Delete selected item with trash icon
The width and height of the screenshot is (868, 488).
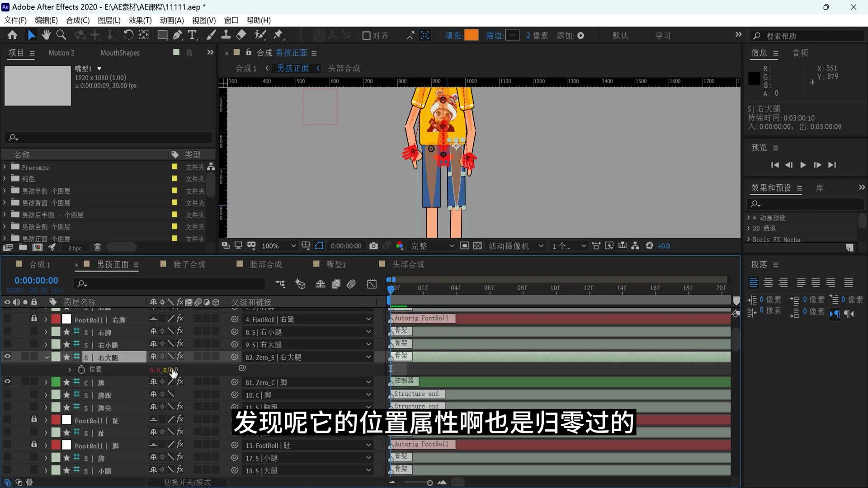point(97,247)
